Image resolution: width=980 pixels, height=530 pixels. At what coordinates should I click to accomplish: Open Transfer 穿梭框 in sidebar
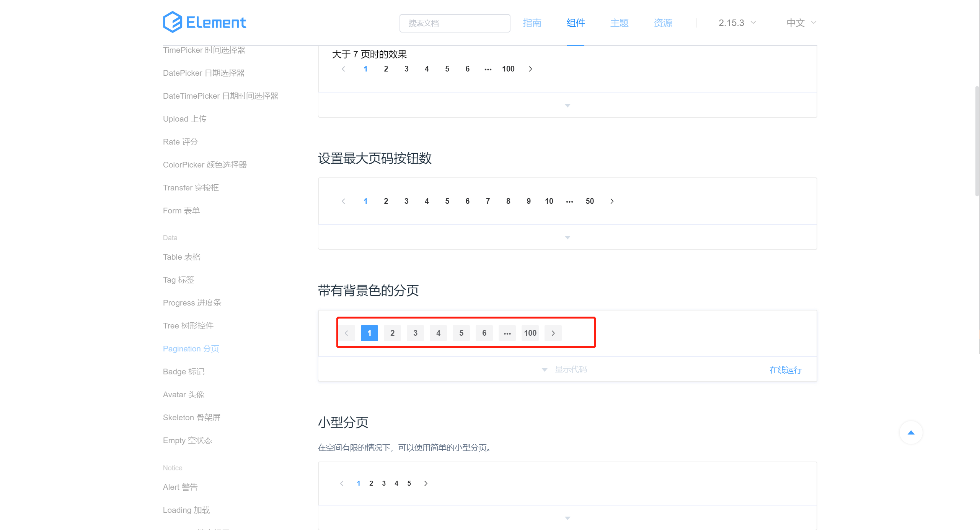(x=191, y=188)
